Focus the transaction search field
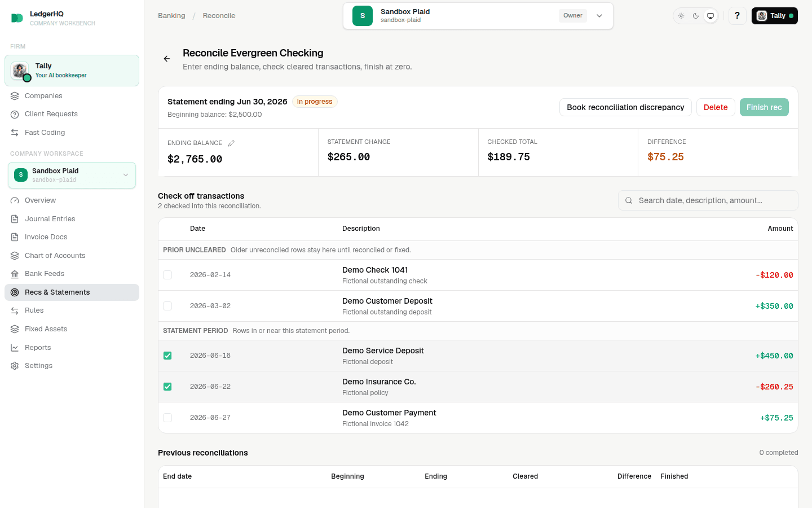 coord(708,200)
